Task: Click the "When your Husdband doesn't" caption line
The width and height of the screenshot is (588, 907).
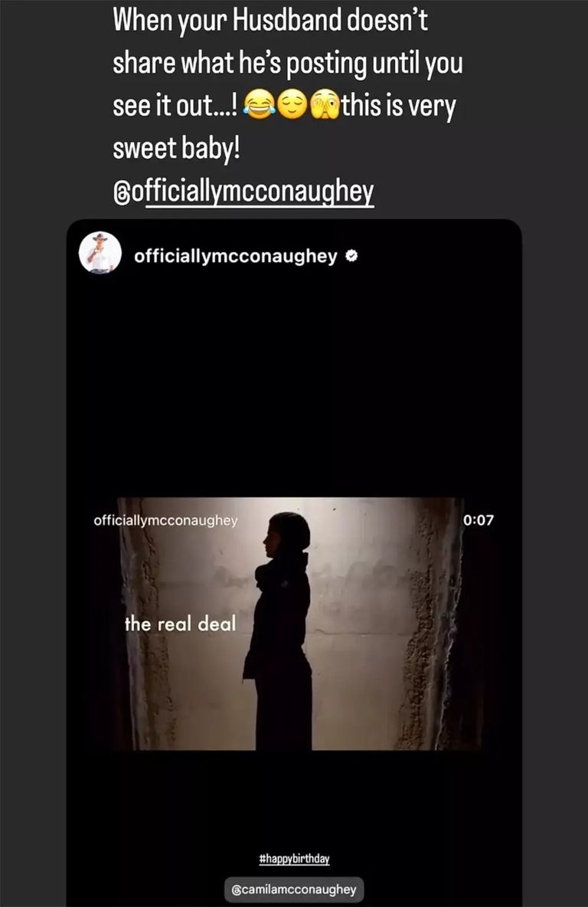Action: click(270, 20)
